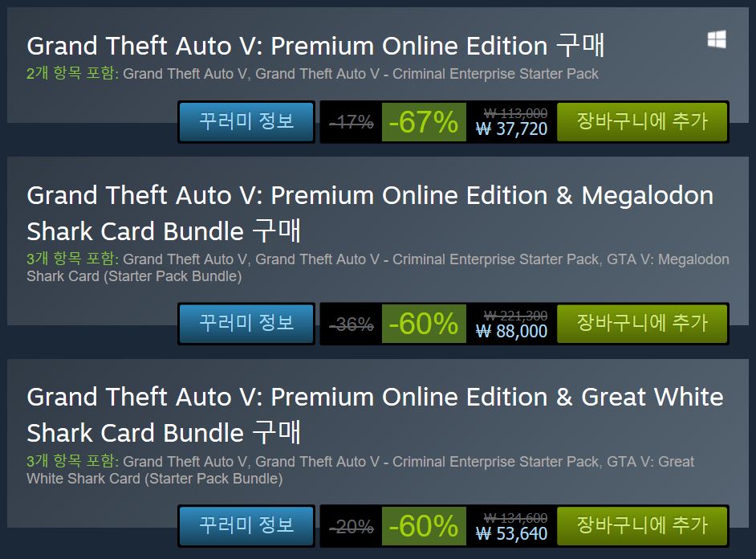Click the -60% badge on Megalodon bundle
Image resolution: width=756 pixels, height=559 pixels.
(x=424, y=324)
